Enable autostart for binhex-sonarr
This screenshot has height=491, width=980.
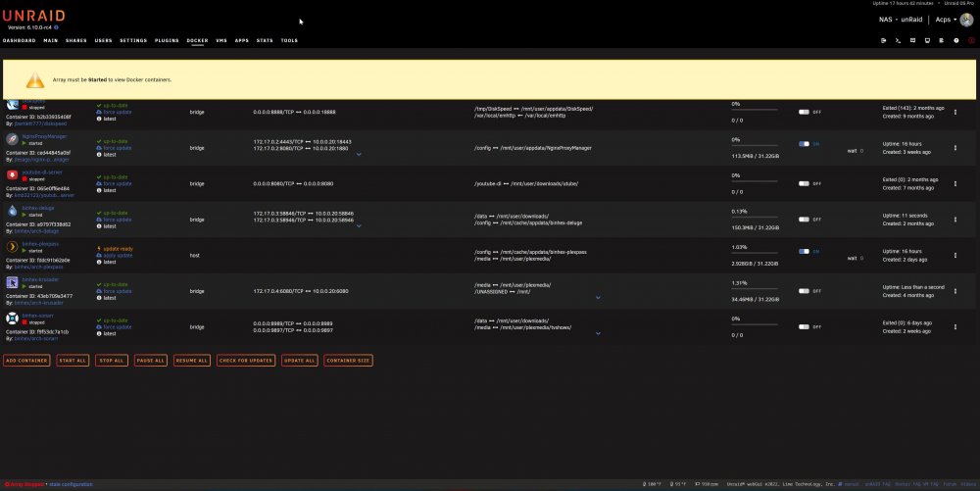pyautogui.click(x=804, y=326)
